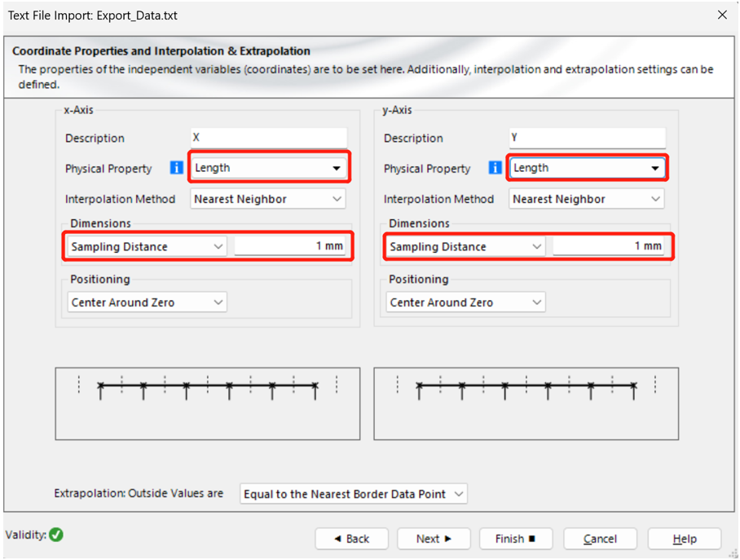This screenshot has height=560, width=740.
Task: Expand x-Axis Interpolation Method dropdown
Action: coord(268,199)
